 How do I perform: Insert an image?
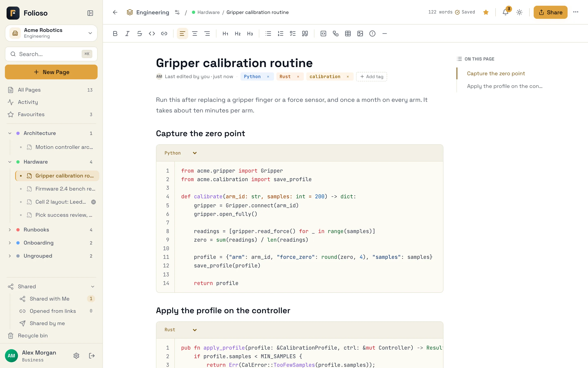click(360, 34)
